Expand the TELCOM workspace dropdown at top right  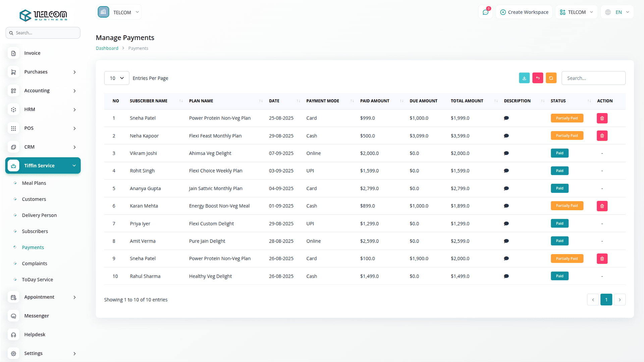(576, 12)
